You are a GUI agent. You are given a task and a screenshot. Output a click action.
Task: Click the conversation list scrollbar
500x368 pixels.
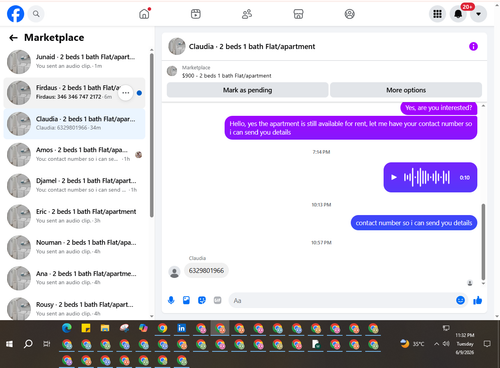[x=152, y=135]
